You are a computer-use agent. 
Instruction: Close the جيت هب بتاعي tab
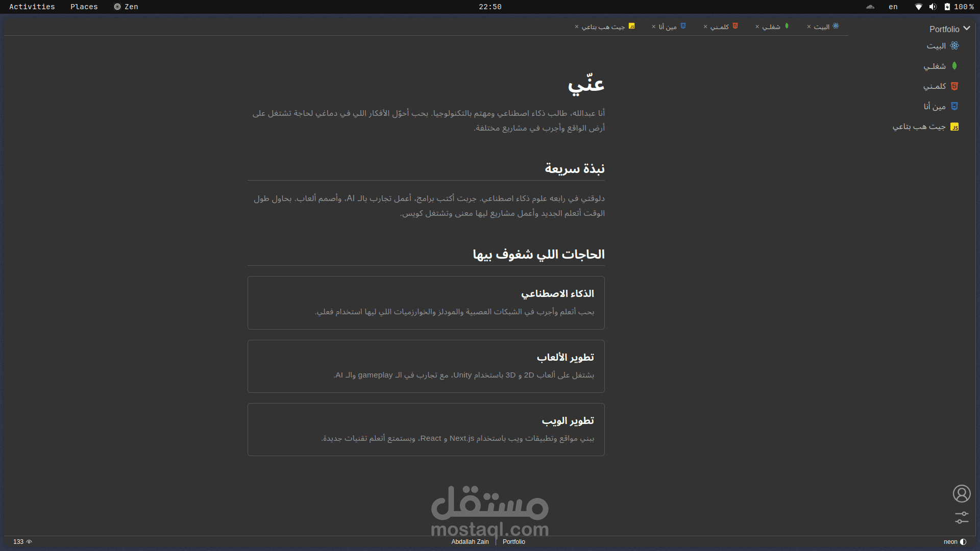coord(577,27)
